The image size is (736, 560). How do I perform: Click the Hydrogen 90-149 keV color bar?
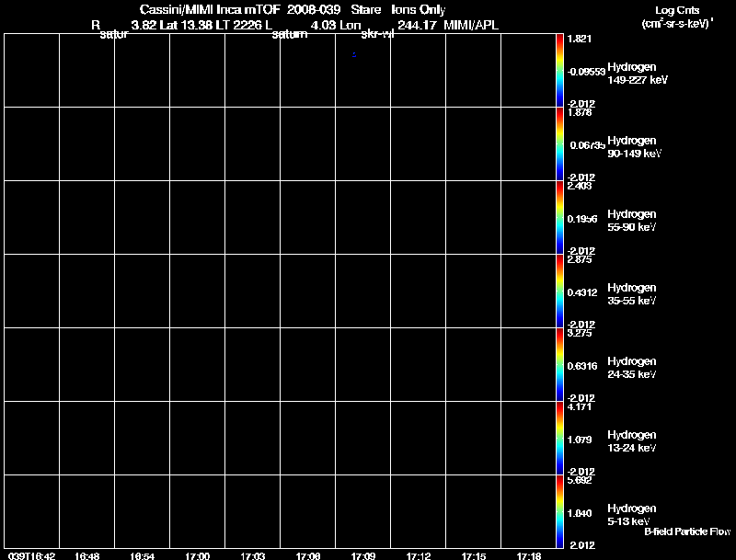click(x=559, y=144)
